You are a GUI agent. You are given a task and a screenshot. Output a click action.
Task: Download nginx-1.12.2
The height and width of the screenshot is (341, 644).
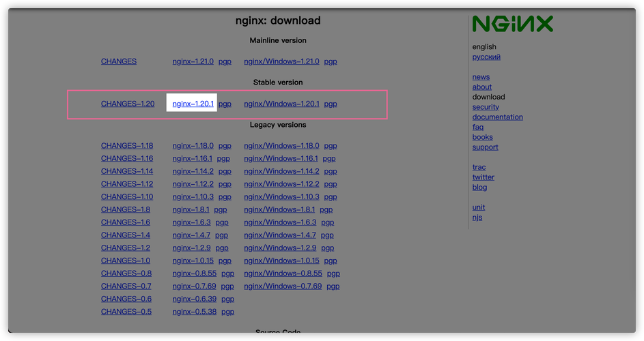[x=193, y=184]
